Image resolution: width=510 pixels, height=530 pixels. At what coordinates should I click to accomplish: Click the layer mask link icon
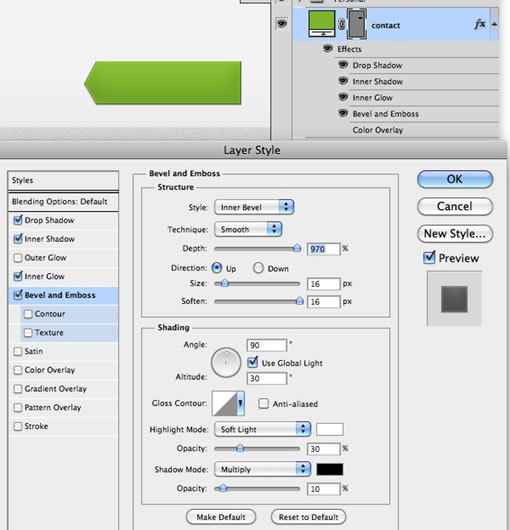pyautogui.click(x=341, y=24)
